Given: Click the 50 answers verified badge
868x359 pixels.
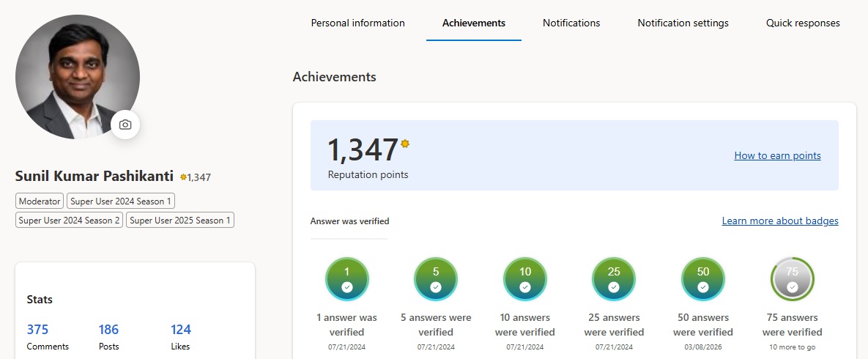Looking at the screenshot, I should point(703,278).
